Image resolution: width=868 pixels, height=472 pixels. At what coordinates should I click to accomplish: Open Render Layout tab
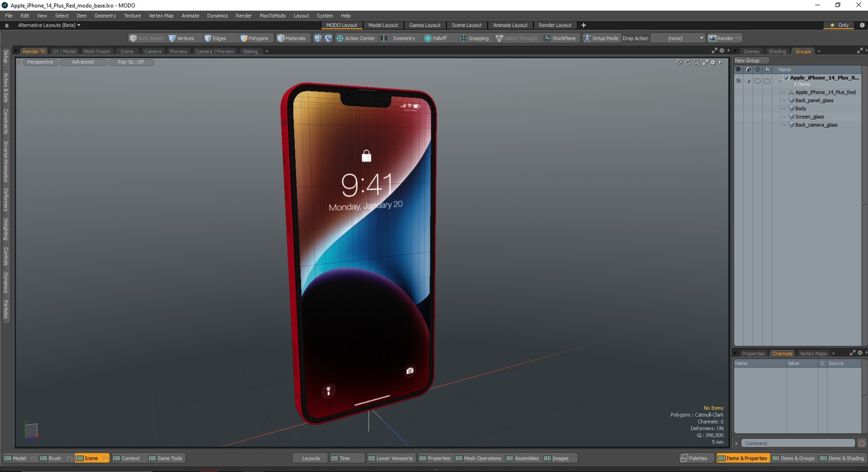555,25
